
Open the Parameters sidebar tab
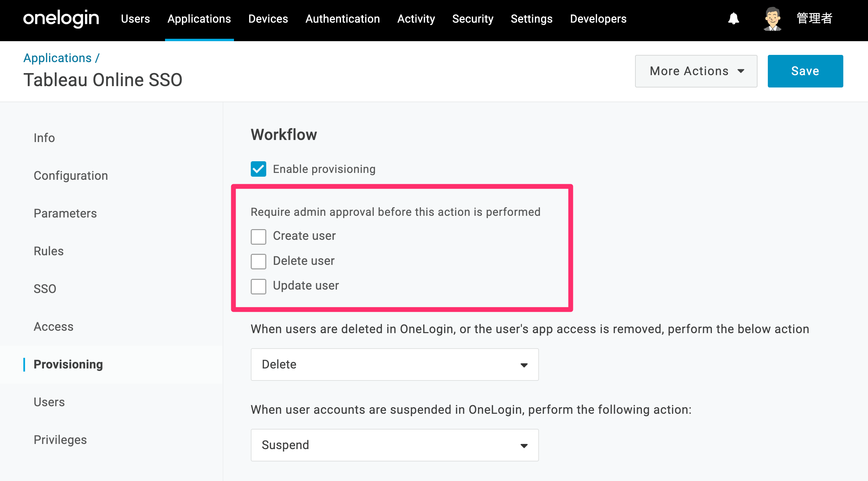65,213
